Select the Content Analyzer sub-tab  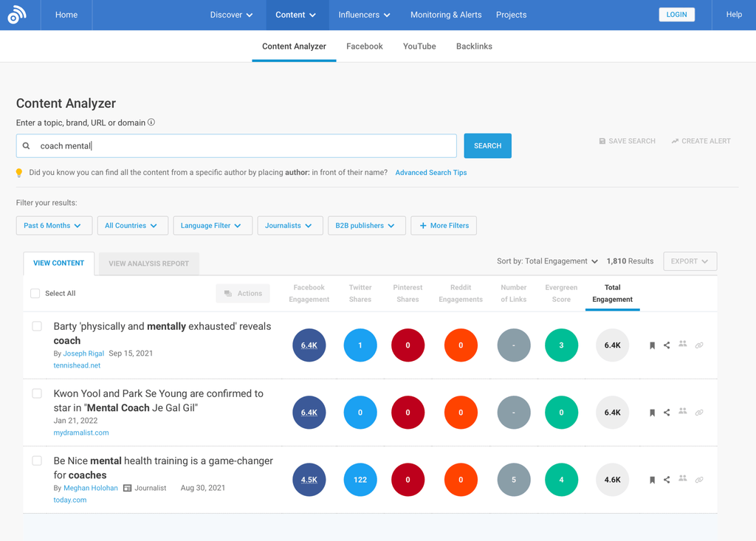pos(294,46)
